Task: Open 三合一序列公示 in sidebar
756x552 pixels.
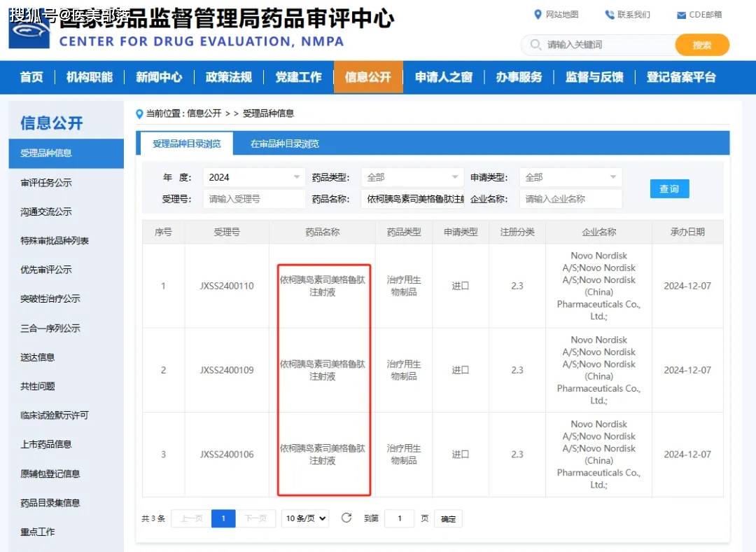Action: click(x=50, y=329)
